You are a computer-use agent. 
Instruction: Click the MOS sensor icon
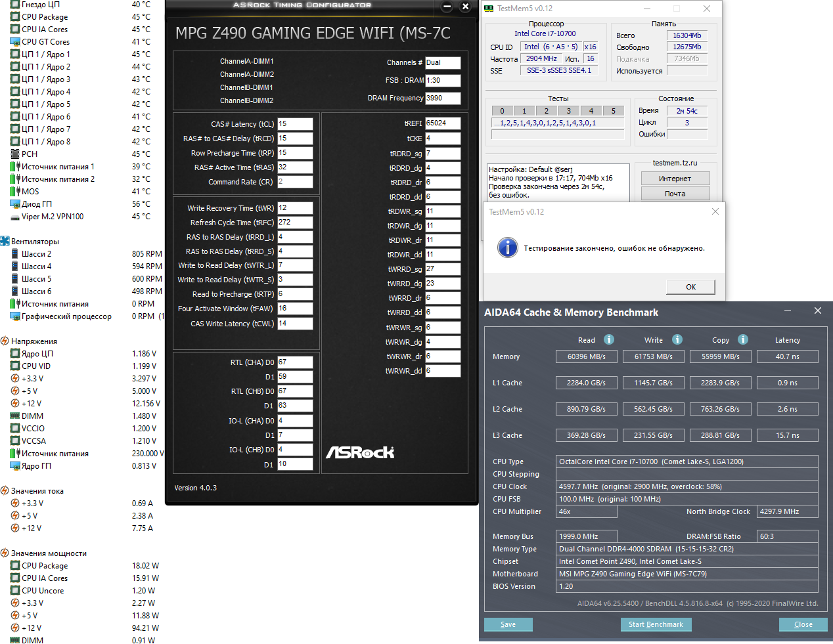click(x=15, y=191)
